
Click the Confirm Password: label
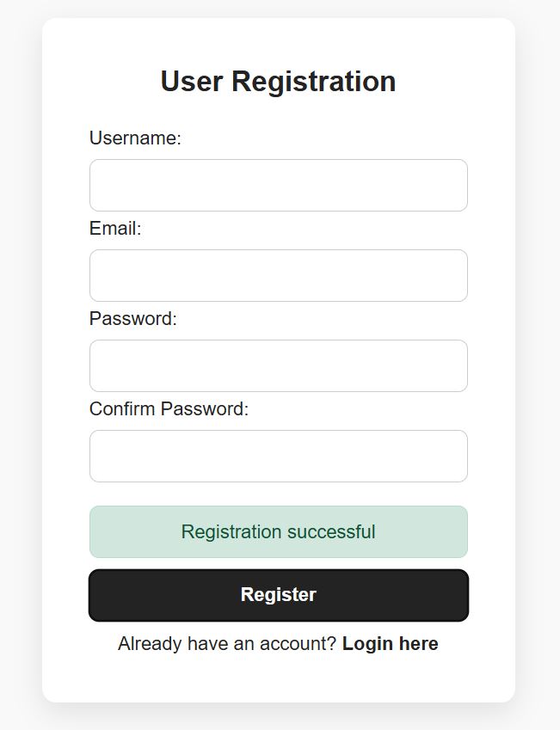[169, 409]
